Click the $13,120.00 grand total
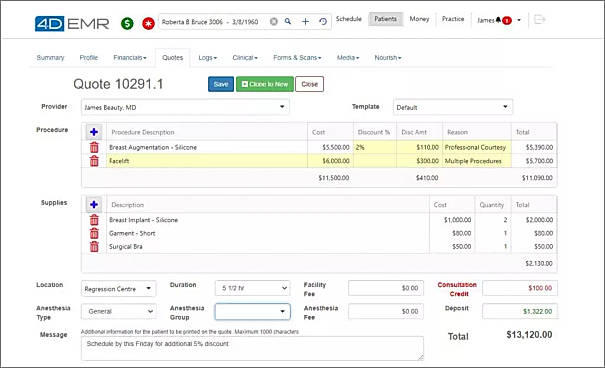Screen dimensions: 605x368 pyautogui.click(x=529, y=335)
